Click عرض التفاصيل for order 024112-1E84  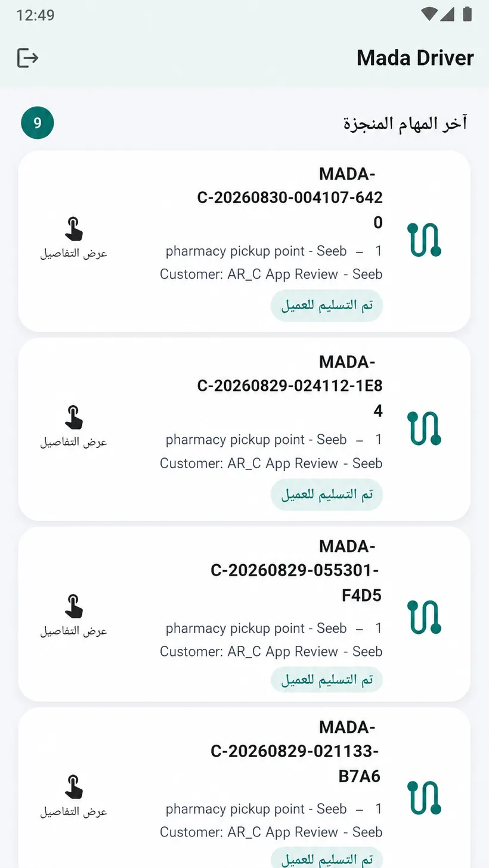point(74,442)
